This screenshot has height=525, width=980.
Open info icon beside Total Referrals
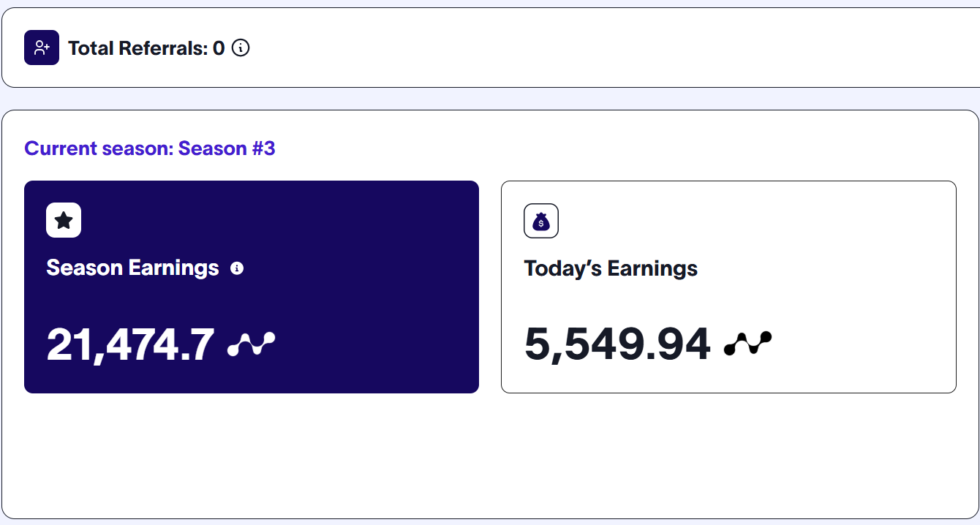(241, 48)
